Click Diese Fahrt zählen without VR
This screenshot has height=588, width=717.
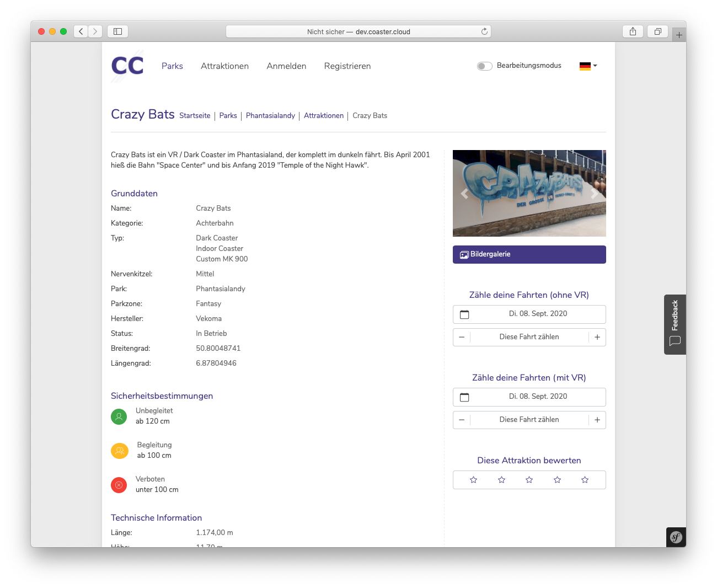[x=529, y=337]
